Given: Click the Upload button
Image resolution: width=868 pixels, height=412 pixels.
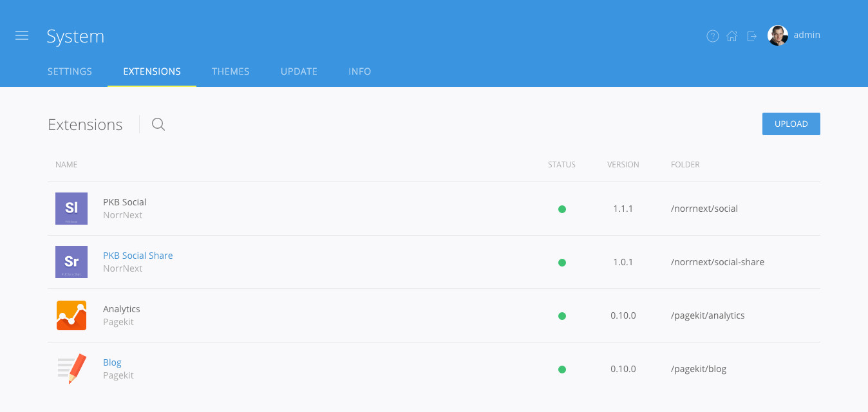Looking at the screenshot, I should 791,124.
